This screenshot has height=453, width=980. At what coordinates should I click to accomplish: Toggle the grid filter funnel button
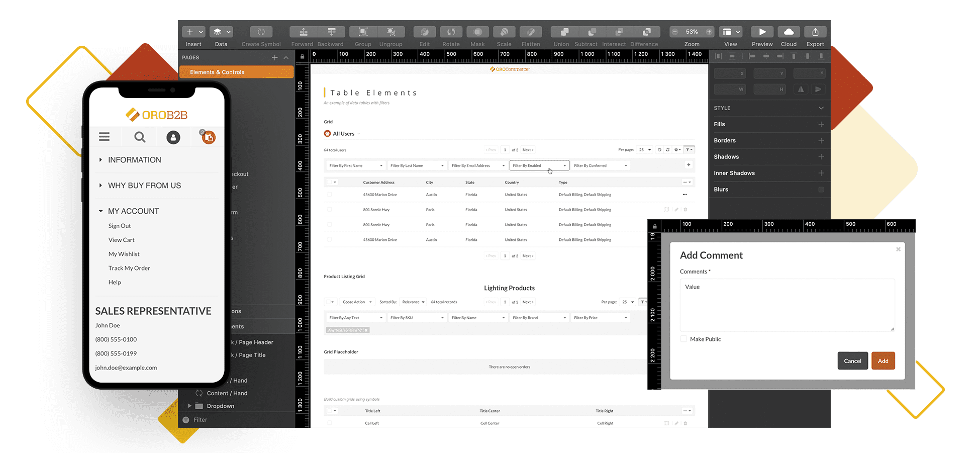coord(689,150)
